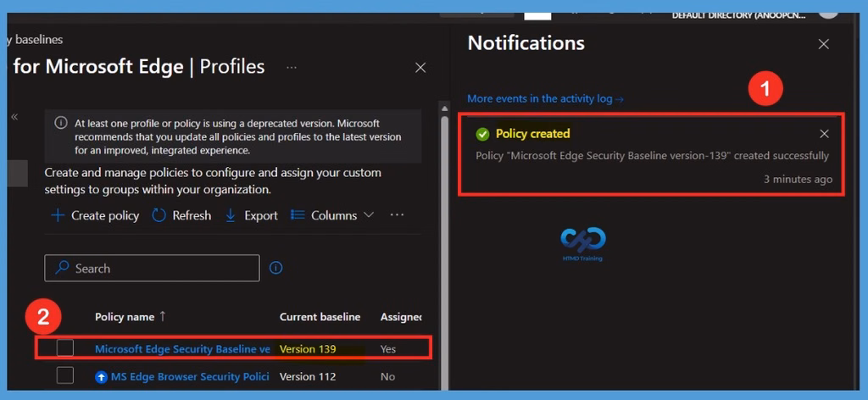The height and width of the screenshot is (400, 868).
Task: Close the Notifications panel
Action: click(x=824, y=44)
